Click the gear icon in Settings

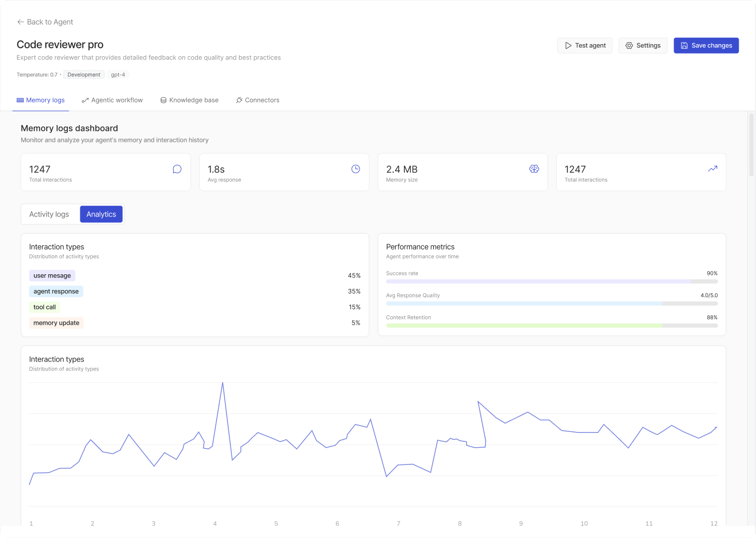[629, 46]
